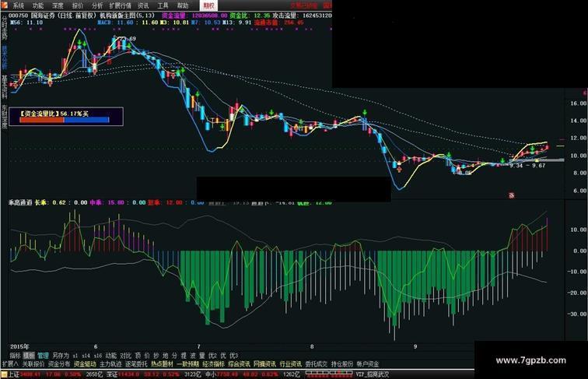
Task: Click the connection signal indicator boxes
Action: (x=329, y=374)
